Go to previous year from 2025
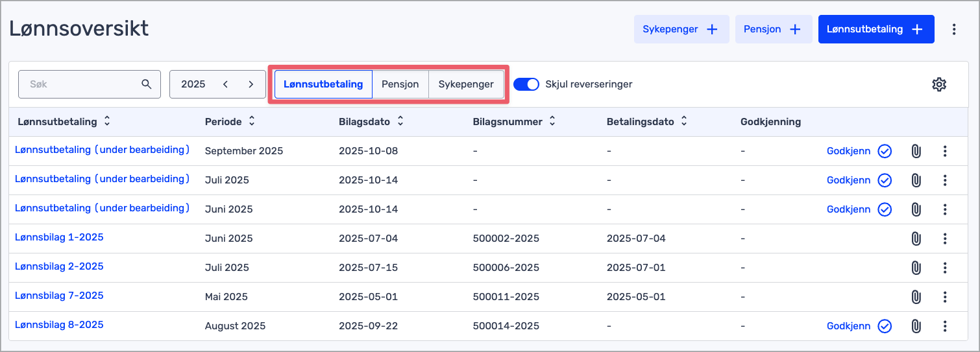This screenshot has height=352, width=980. pos(225,84)
